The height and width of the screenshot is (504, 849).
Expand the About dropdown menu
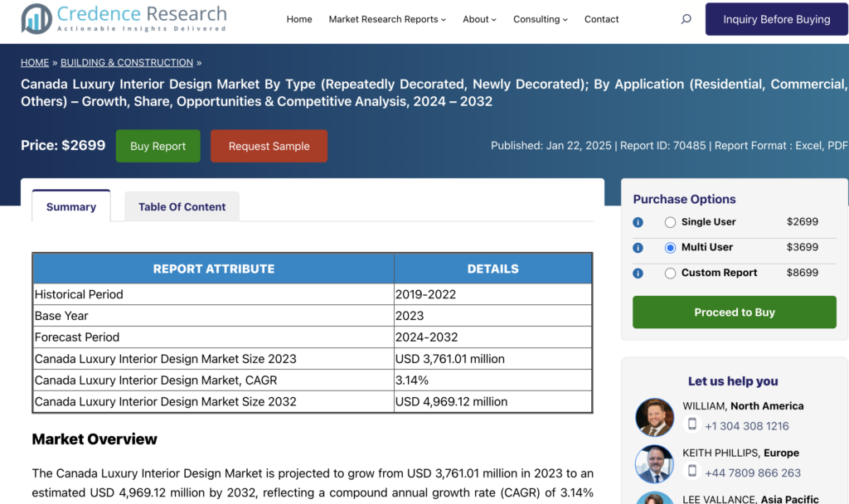coord(479,20)
